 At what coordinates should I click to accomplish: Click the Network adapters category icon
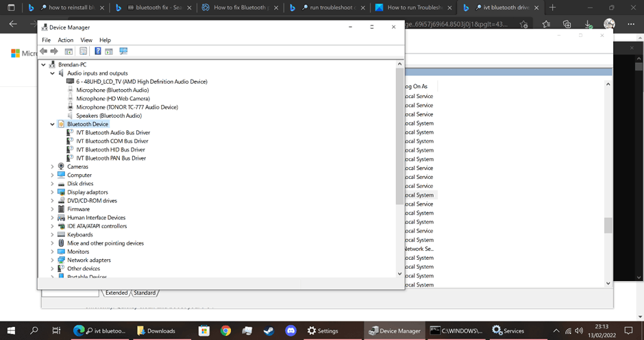[61, 260]
